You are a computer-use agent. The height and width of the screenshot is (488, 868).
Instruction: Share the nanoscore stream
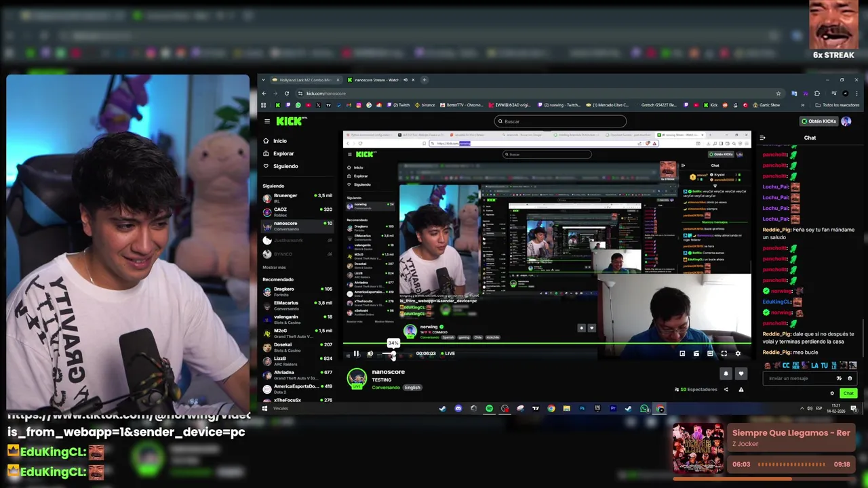point(726,389)
